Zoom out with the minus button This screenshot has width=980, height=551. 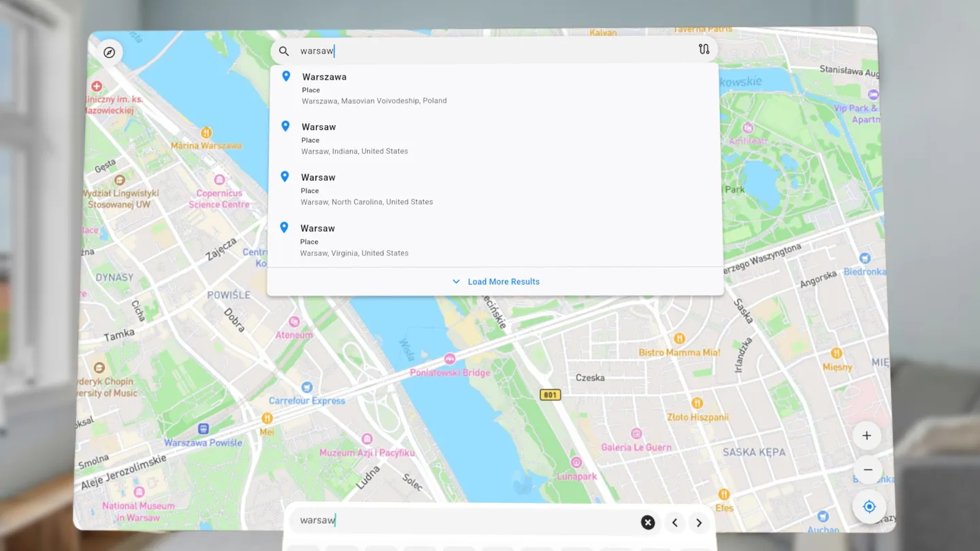pyautogui.click(x=868, y=470)
